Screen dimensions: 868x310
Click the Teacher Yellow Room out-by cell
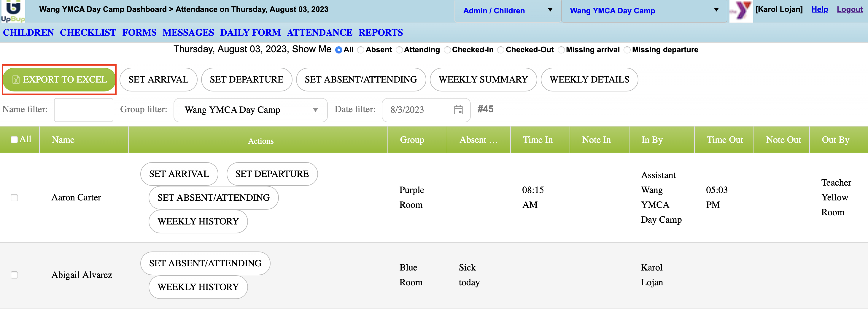[x=836, y=198]
